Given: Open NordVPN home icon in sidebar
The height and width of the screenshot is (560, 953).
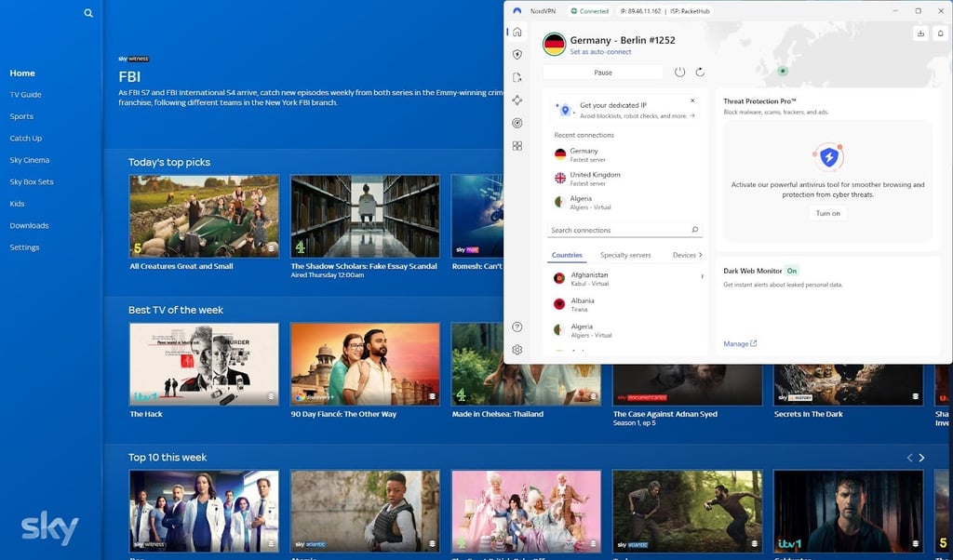Looking at the screenshot, I should coord(517,32).
